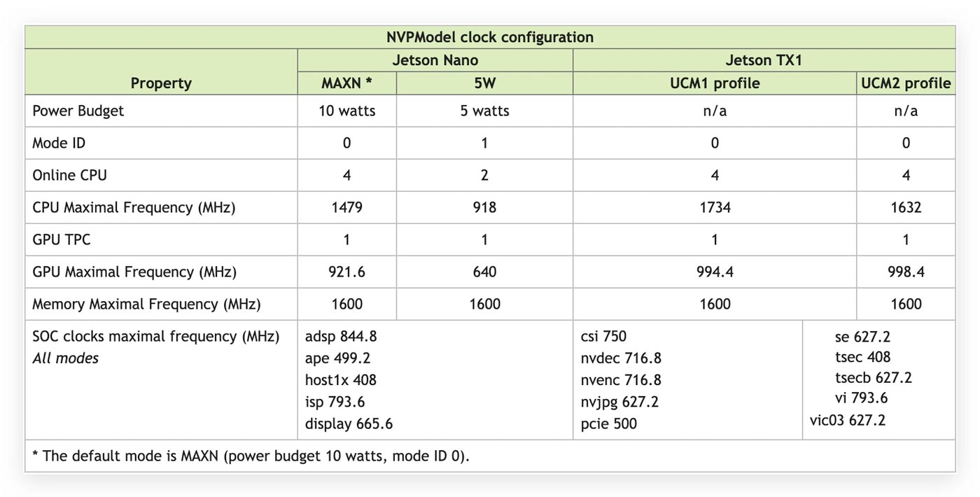Click the UCM2 profile header
Image resolution: width=980 pixels, height=497 pixels.
(906, 83)
